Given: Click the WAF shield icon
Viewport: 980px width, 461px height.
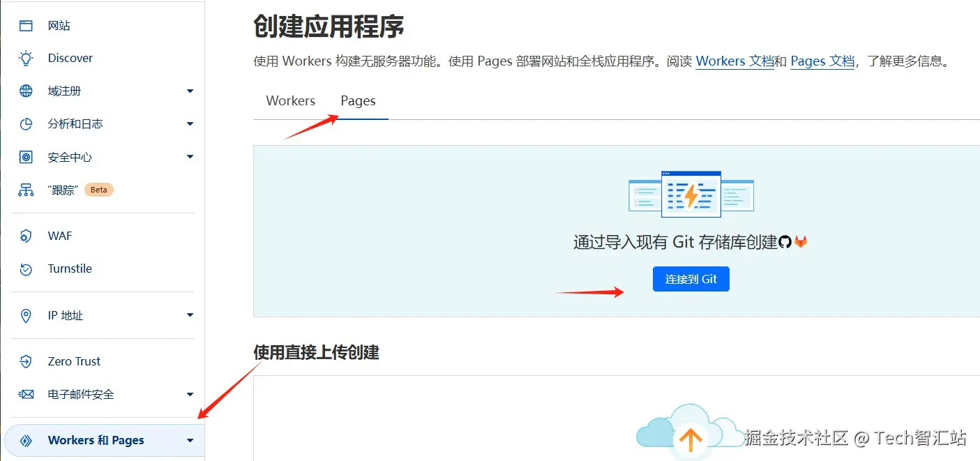Looking at the screenshot, I should (26, 236).
